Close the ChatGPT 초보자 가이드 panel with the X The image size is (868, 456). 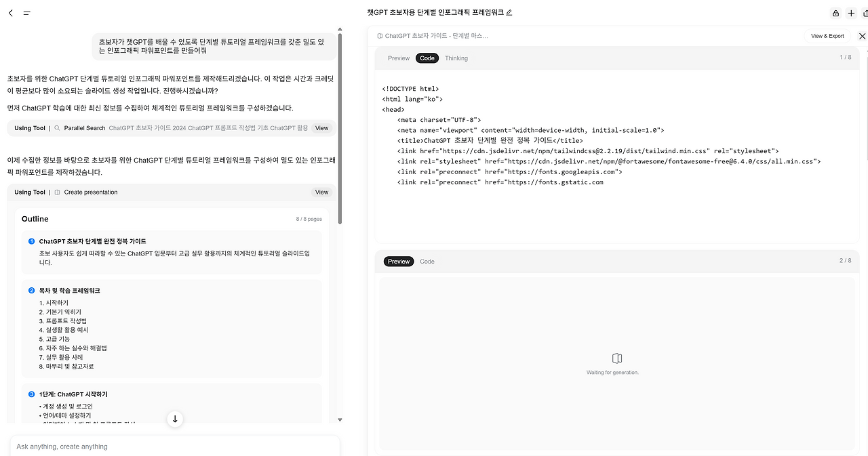(x=863, y=36)
